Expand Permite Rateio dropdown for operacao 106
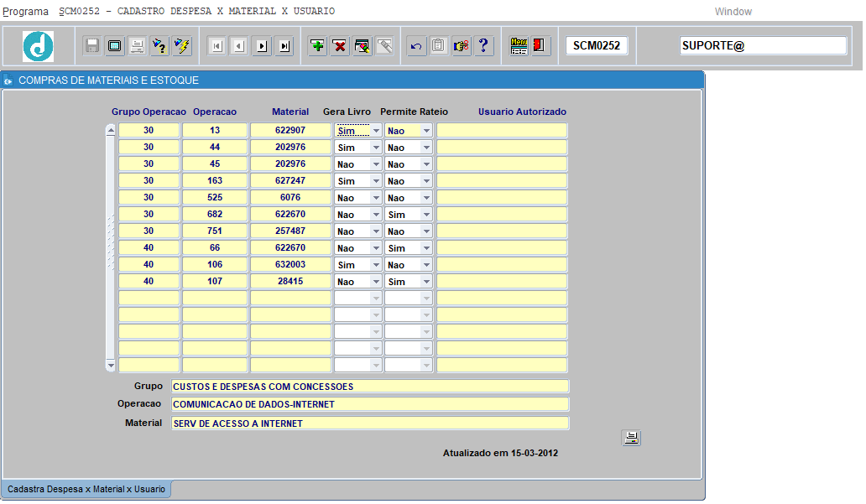Viewport: 866px width, 504px height. click(x=426, y=265)
